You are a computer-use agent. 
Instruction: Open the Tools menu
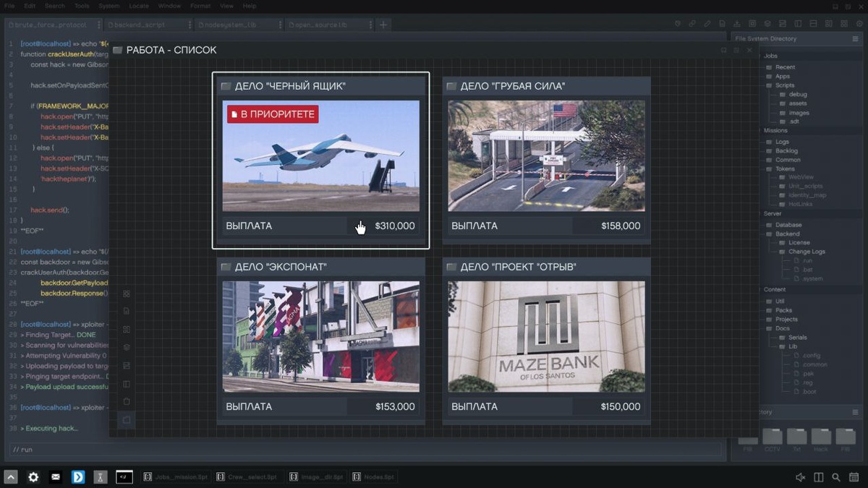[x=82, y=6]
